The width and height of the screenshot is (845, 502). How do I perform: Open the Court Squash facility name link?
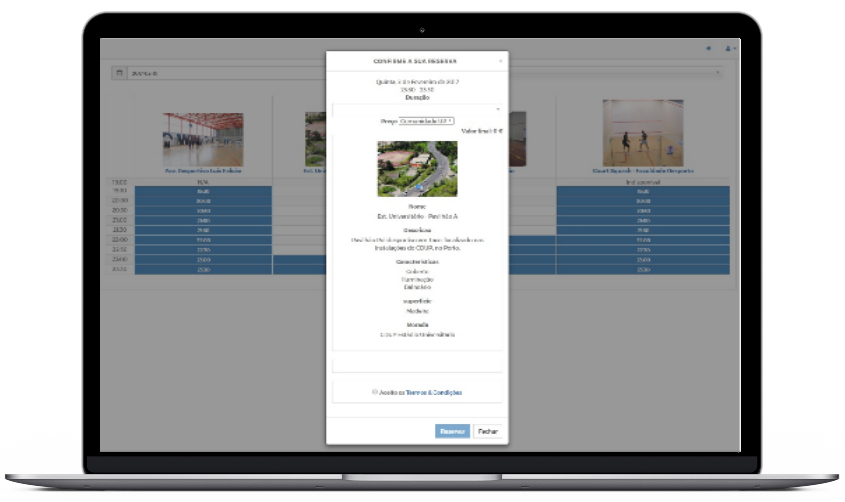click(x=636, y=171)
